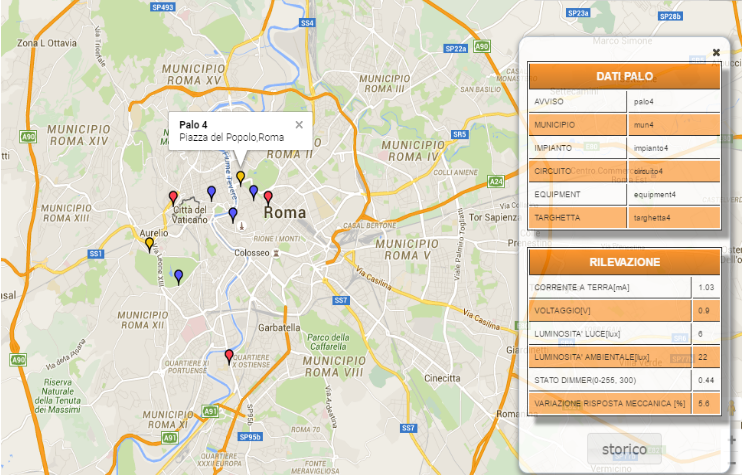Click the red marker directly above Roma label
The width and height of the screenshot is (750, 475).
click(x=268, y=198)
